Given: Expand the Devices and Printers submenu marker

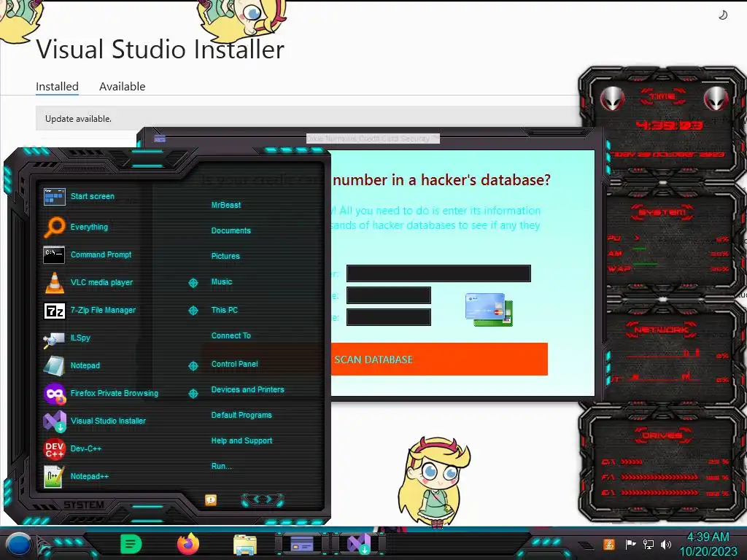Looking at the screenshot, I should pyautogui.click(x=193, y=393).
